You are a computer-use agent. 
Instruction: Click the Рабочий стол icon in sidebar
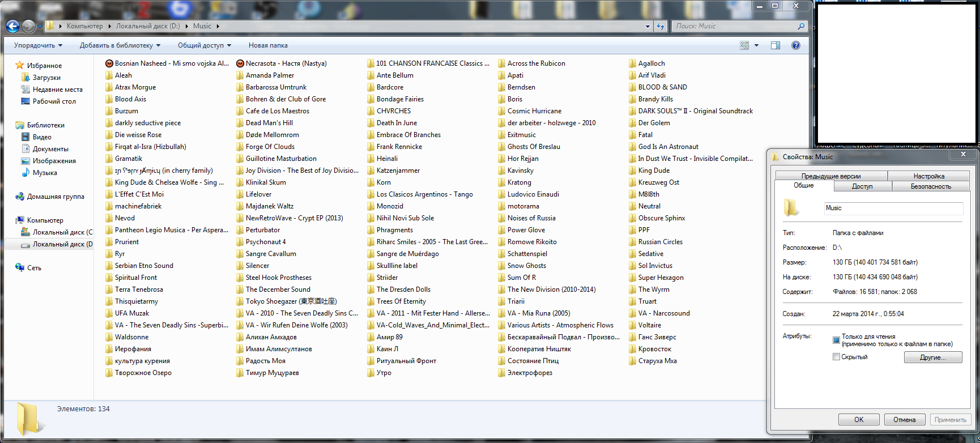pyautogui.click(x=25, y=101)
